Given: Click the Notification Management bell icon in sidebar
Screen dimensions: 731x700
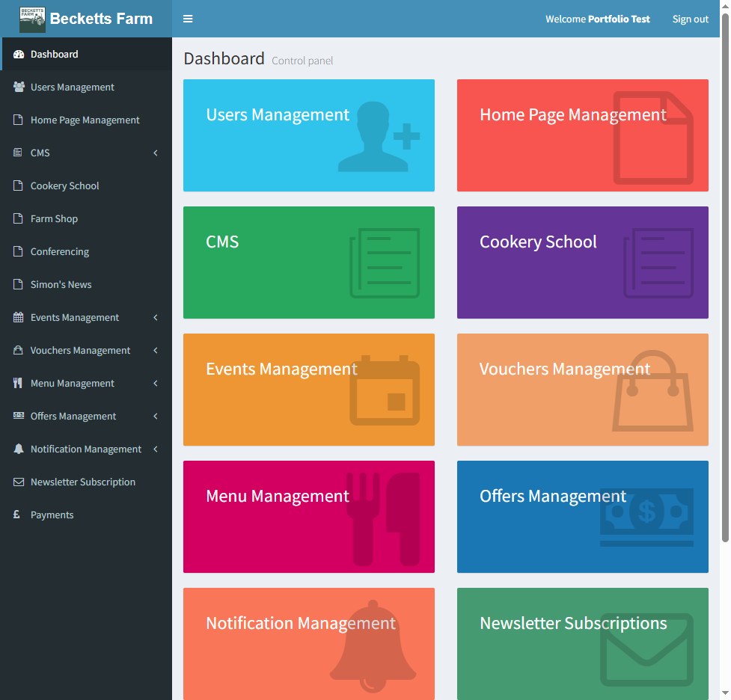Looking at the screenshot, I should click(19, 449).
